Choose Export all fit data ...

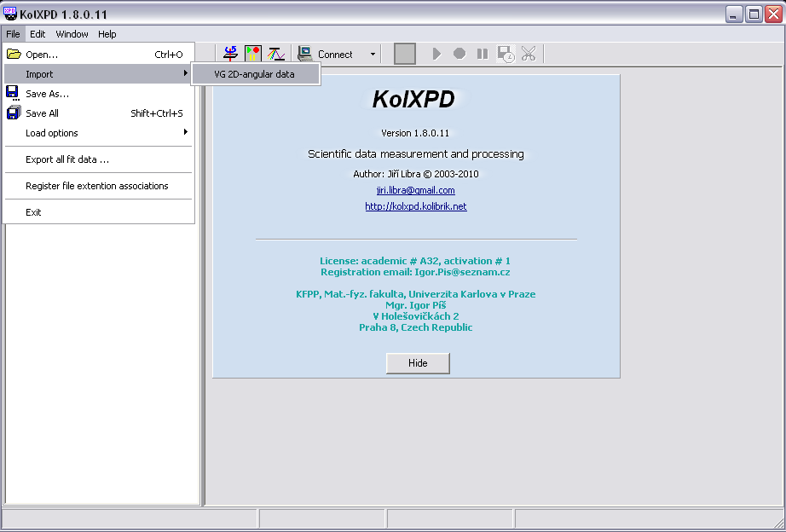[x=99, y=159]
